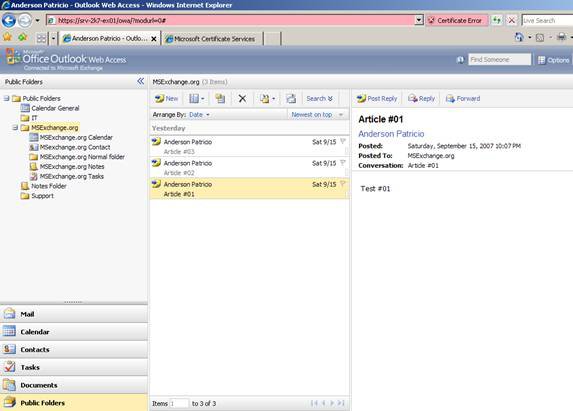The image size is (573, 411).
Task: Click the Anderson Patricio sender name link
Action: pyautogui.click(x=391, y=134)
